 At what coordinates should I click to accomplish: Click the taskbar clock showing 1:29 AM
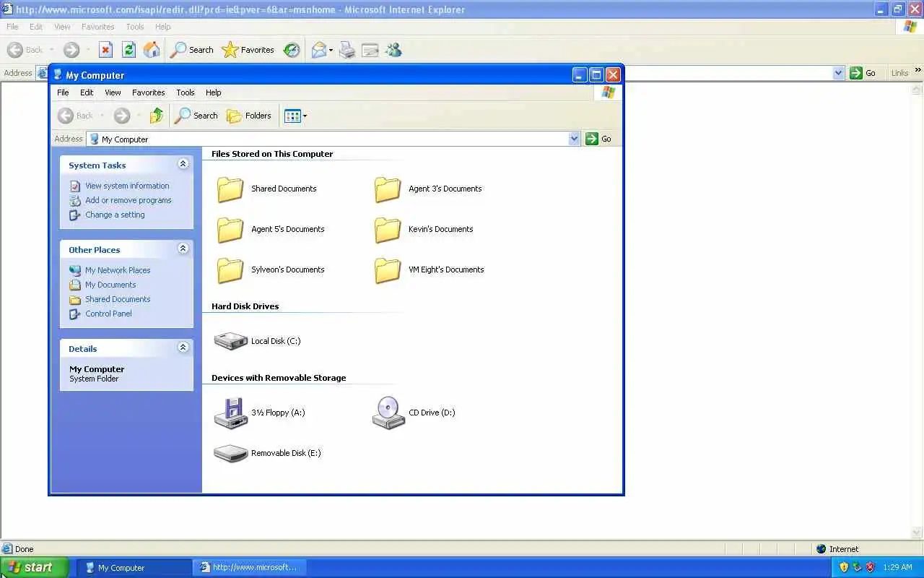(898, 568)
